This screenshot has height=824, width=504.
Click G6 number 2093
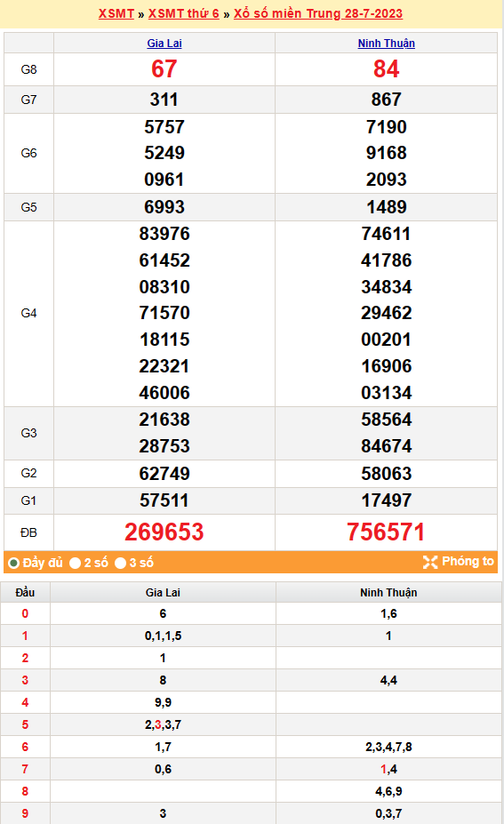(387, 180)
